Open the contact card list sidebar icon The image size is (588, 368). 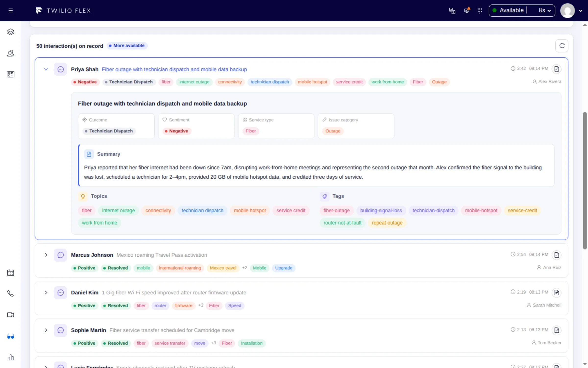point(11,74)
